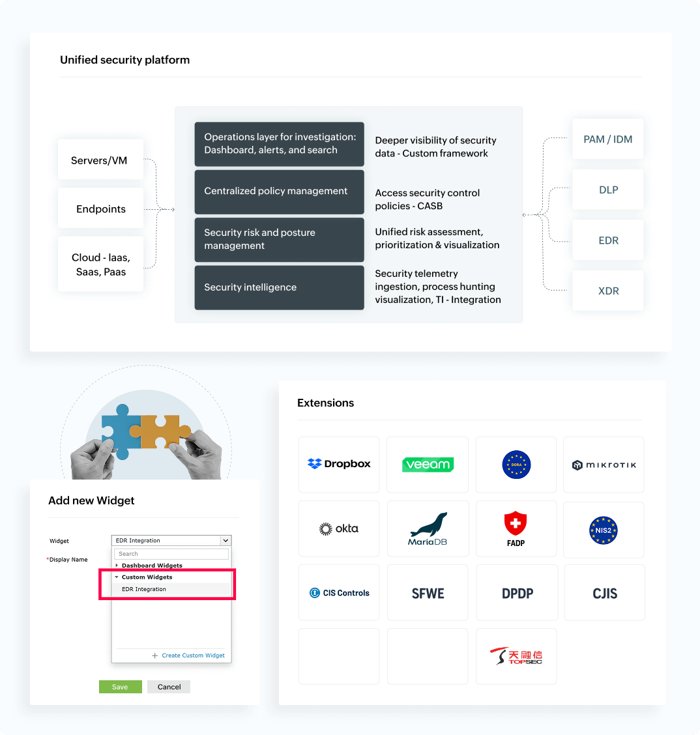Select the NIS2 EU badge icon
The image size is (700, 735).
click(604, 530)
